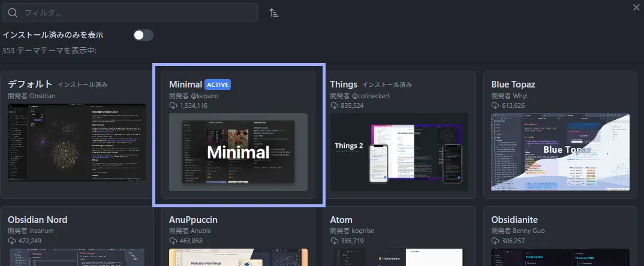The image size is (644, 266).
Task: Open the Minimal theme preview image
Action: 238,152
